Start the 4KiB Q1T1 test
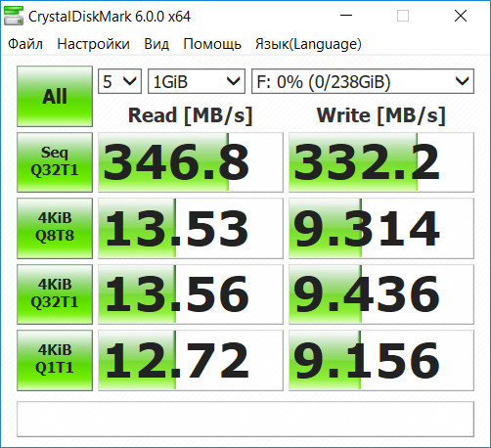 tap(55, 360)
